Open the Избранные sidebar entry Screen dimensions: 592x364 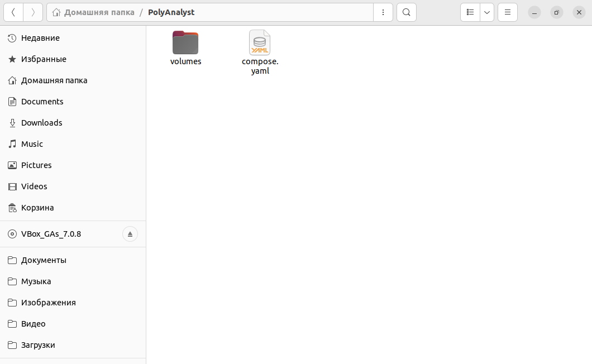pyautogui.click(x=44, y=59)
